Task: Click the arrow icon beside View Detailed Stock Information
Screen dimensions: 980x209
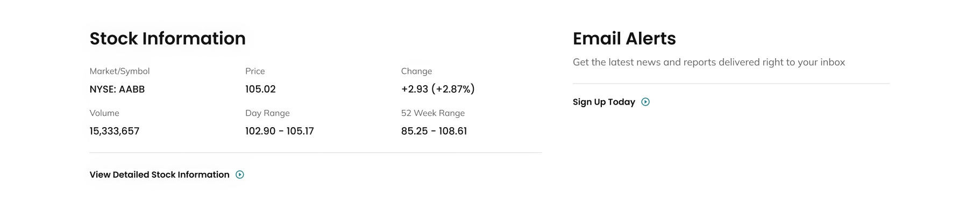Action: tap(240, 175)
